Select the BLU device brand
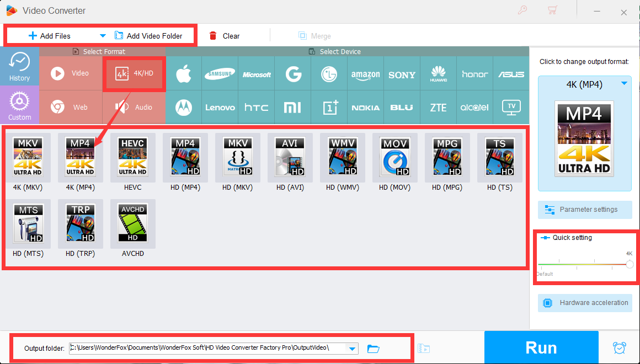Screen dimensions: 640x364 coord(402,108)
